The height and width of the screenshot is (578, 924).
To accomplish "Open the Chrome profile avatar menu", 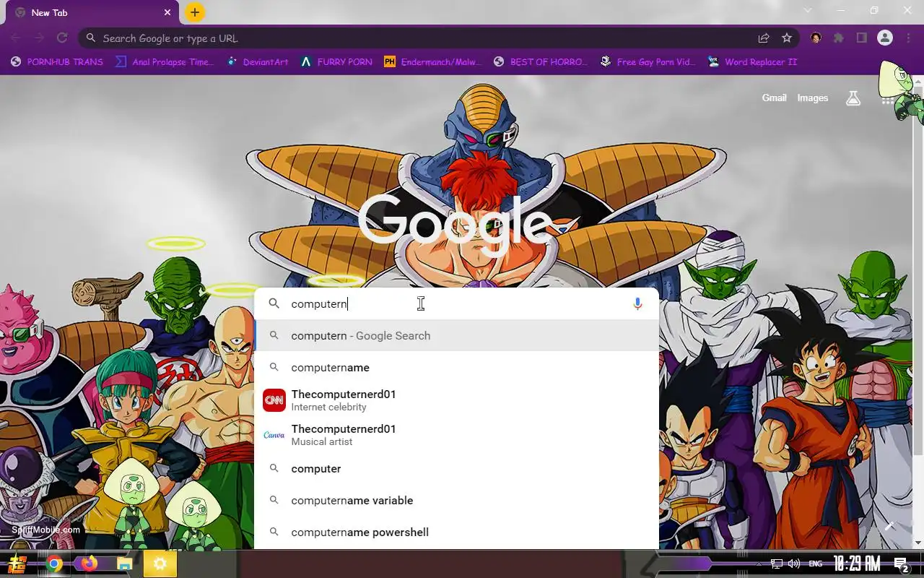I will point(885,38).
